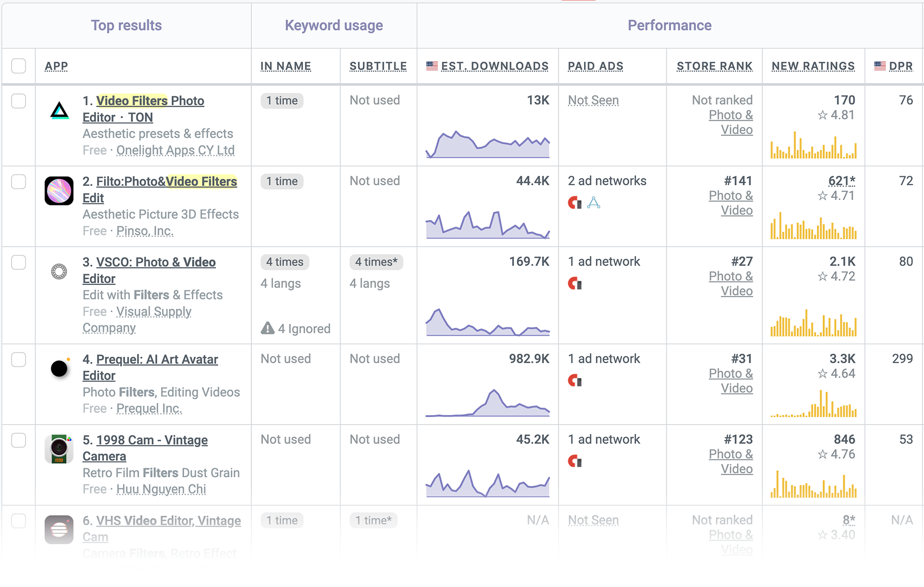Click the downloads trend chart for Prequel
Viewport: 924px width, 587px height.
[x=487, y=403]
